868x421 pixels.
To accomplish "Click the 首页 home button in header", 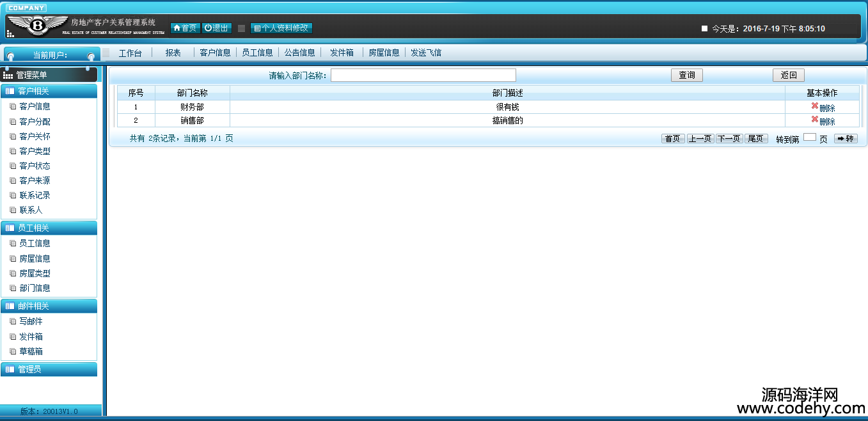I will pos(185,28).
